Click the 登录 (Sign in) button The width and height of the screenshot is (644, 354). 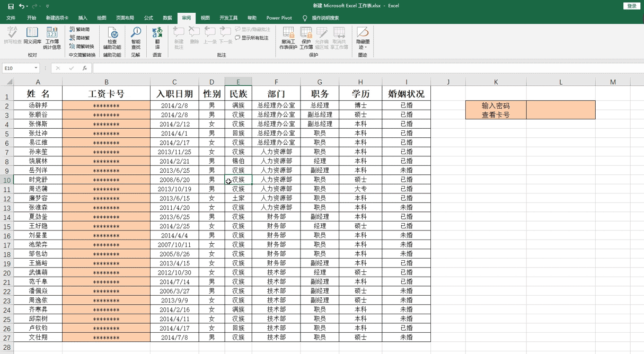point(631,6)
